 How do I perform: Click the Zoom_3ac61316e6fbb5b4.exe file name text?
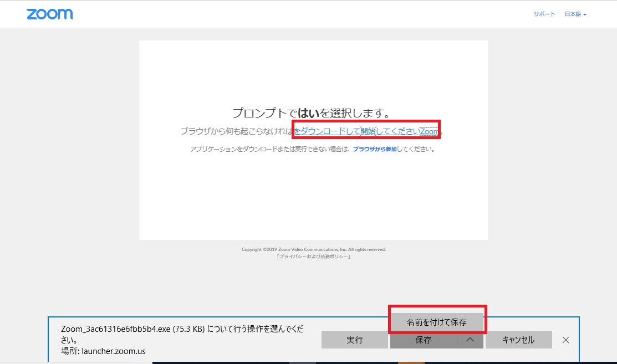pos(132,328)
